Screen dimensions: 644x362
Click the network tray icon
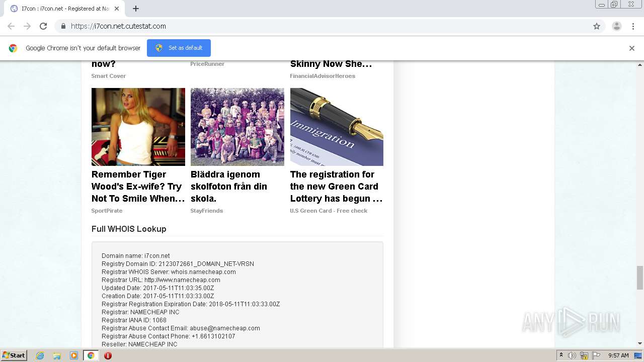584,355
